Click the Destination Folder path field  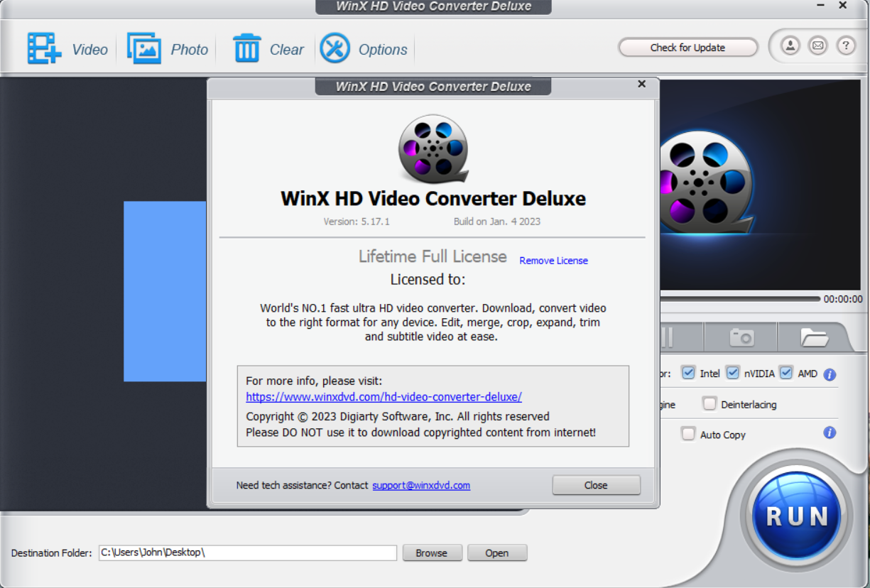pyautogui.click(x=247, y=552)
